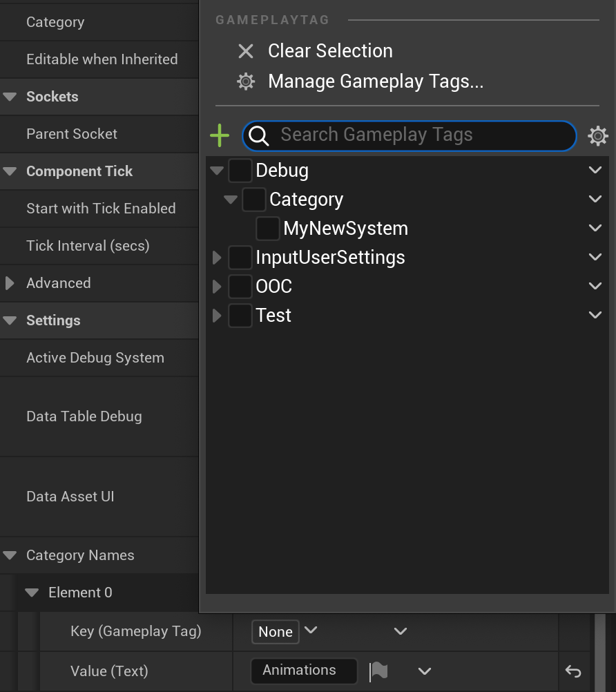Collapse the Debug tag tree node
The height and width of the screenshot is (692, 616).
(x=217, y=171)
